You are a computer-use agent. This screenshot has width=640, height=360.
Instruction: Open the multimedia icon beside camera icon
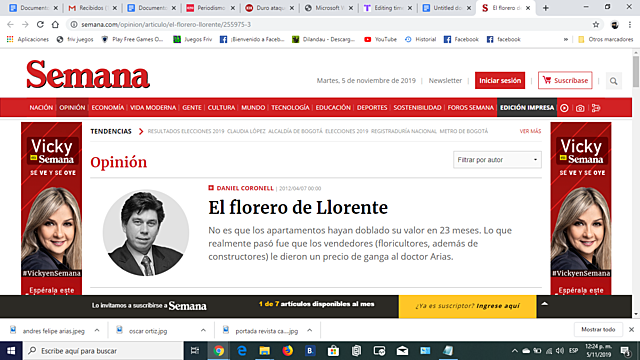coord(596,108)
